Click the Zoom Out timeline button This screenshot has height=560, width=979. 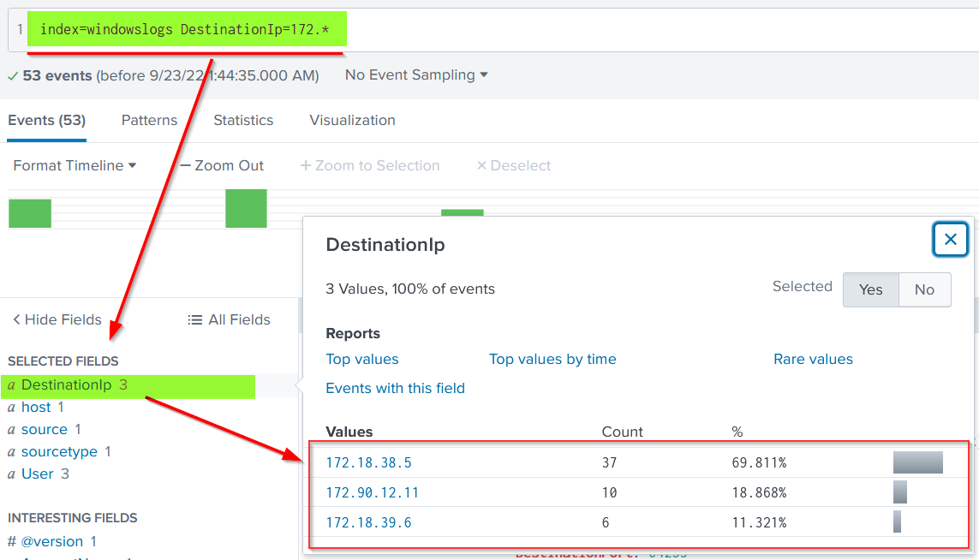click(222, 165)
